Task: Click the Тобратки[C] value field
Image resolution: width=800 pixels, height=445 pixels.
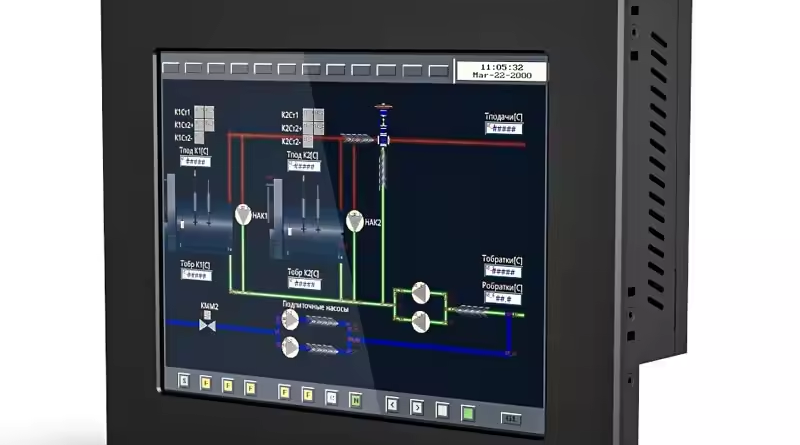Action: pyautogui.click(x=503, y=271)
